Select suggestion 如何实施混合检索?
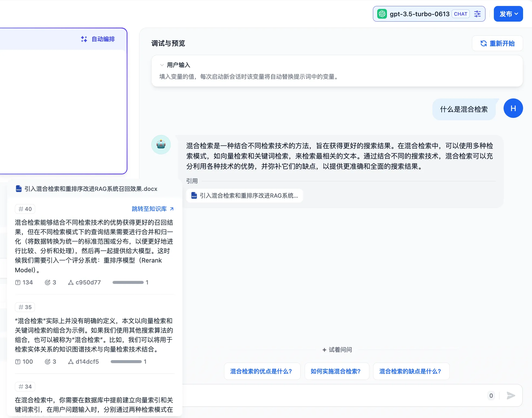The width and height of the screenshot is (532, 418). 336,371
